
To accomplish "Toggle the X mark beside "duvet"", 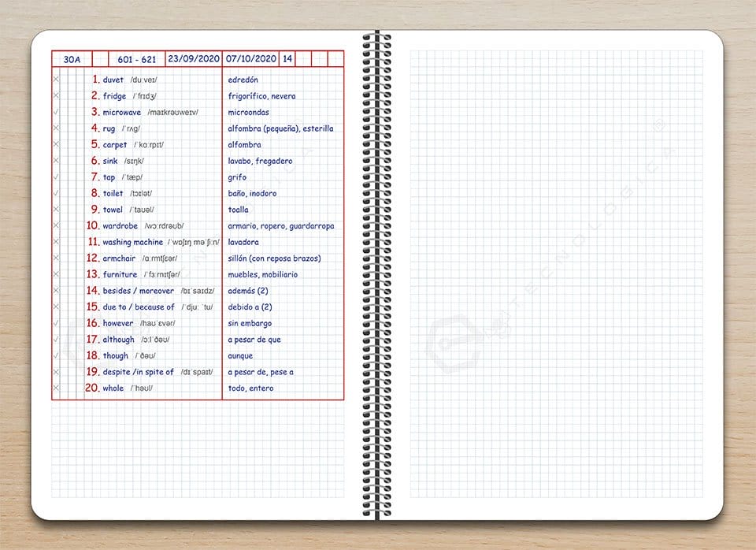I will tap(54, 79).
